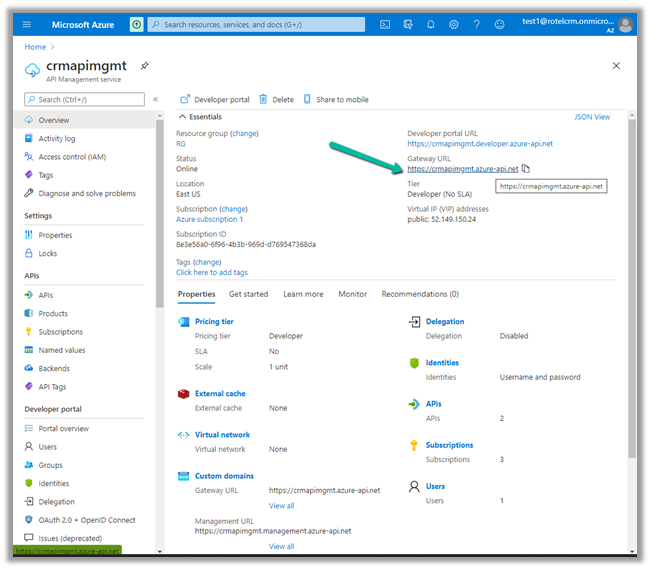Open JSON View link
The width and height of the screenshot is (650, 570).
[591, 117]
